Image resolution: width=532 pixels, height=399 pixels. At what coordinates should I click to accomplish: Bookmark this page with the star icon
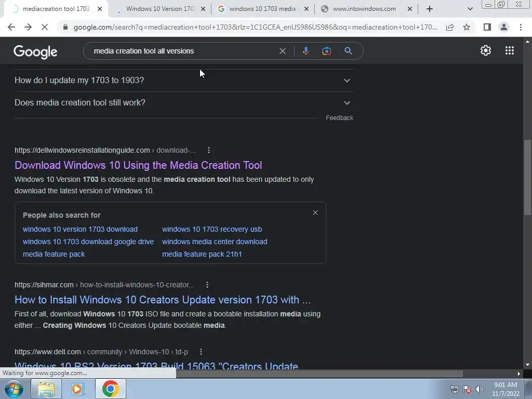pyautogui.click(x=467, y=27)
